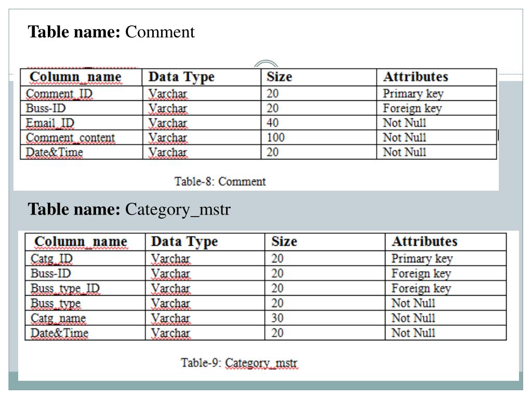The height and width of the screenshot is (399, 532).
Task: Click size value 100 in Comment table
Action: coord(275,137)
